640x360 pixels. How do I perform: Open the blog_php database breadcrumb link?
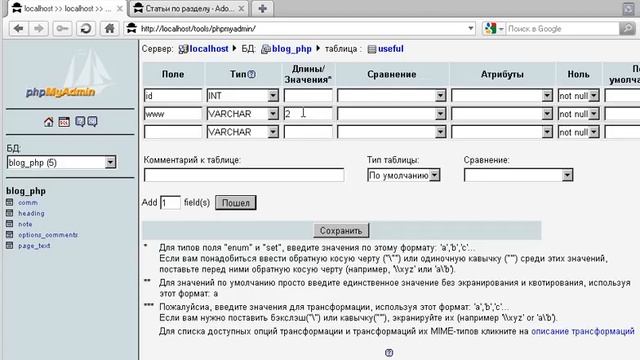[x=291, y=49]
